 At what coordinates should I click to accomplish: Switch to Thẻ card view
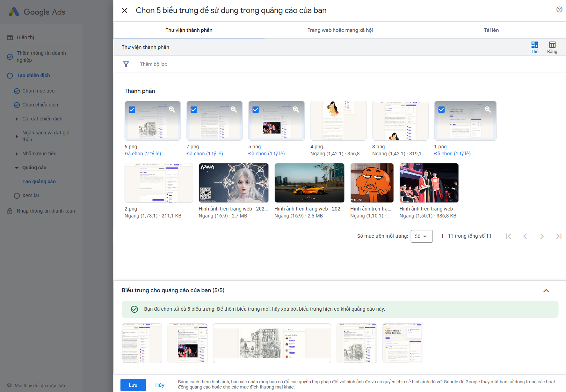point(535,47)
